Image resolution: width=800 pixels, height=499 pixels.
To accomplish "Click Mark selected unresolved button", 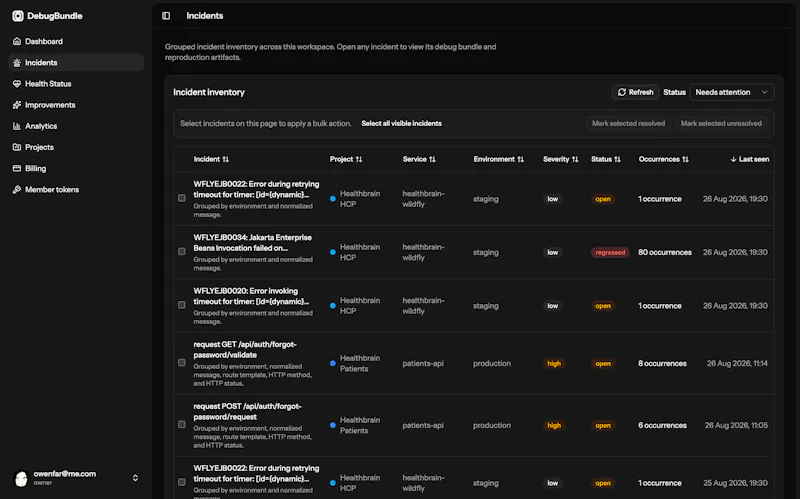I will click(721, 123).
